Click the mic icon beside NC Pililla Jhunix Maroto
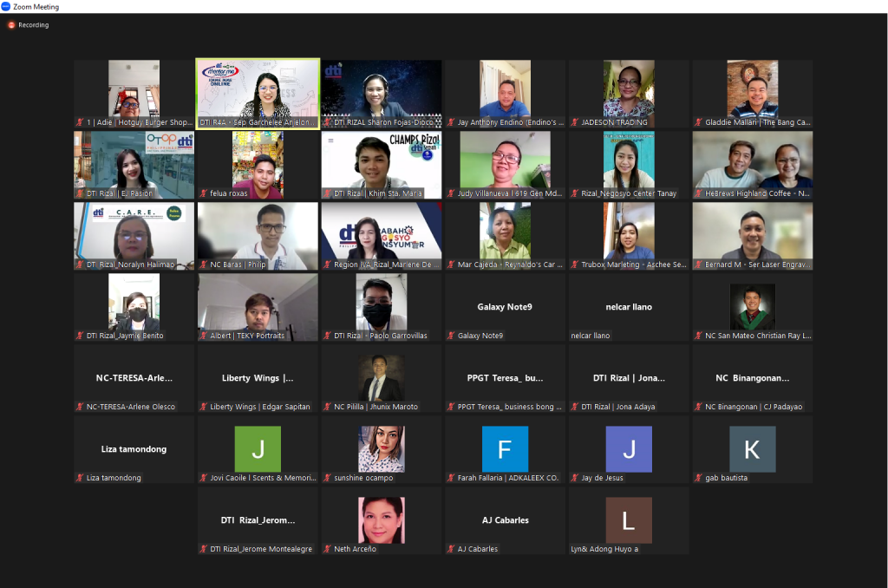 point(326,406)
